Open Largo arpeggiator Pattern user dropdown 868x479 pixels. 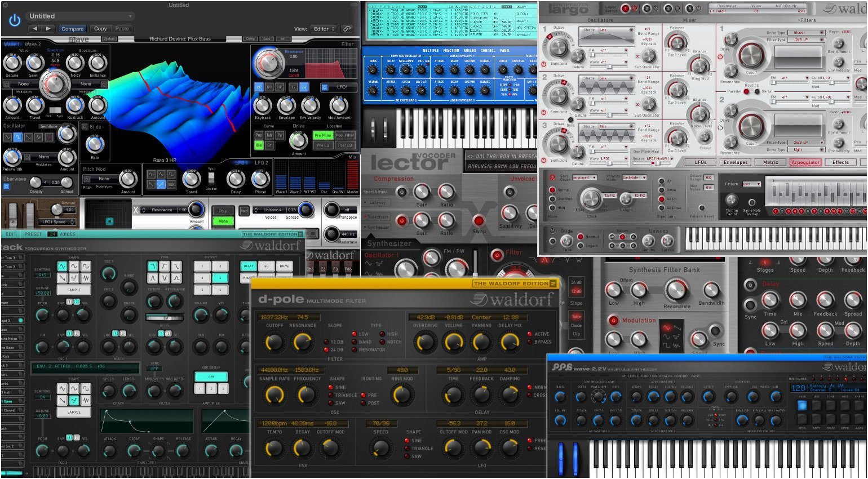point(751,184)
